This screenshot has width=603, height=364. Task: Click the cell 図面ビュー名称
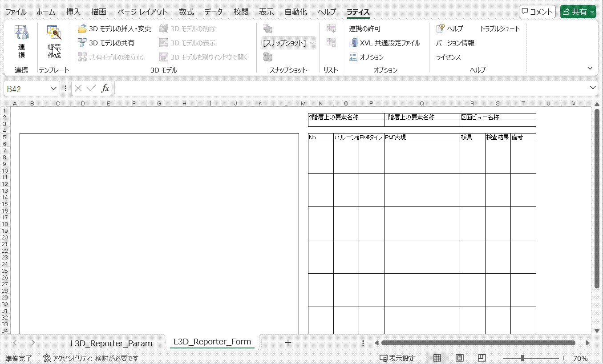[498, 117]
